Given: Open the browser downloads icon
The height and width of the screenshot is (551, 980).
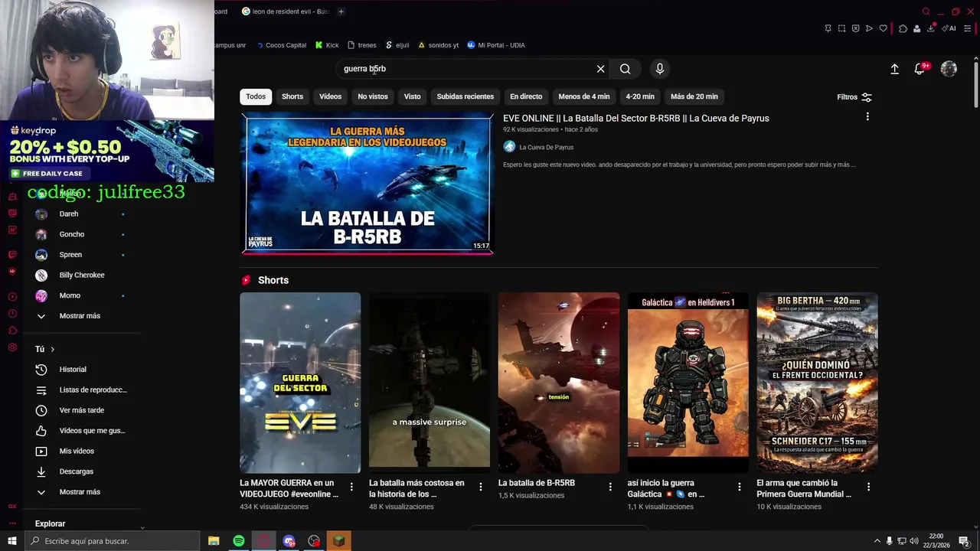Looking at the screenshot, I should [930, 28].
